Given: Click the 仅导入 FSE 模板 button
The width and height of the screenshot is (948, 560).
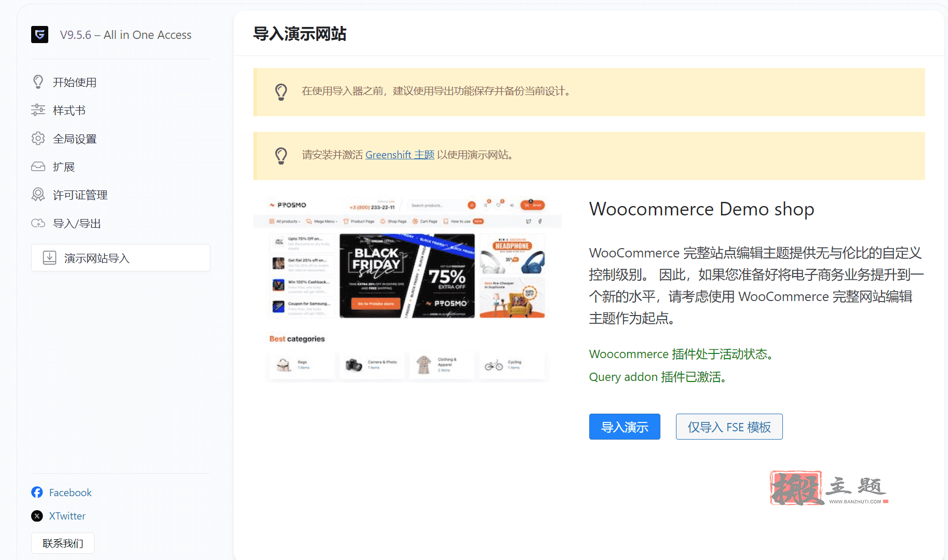Looking at the screenshot, I should coord(729,427).
